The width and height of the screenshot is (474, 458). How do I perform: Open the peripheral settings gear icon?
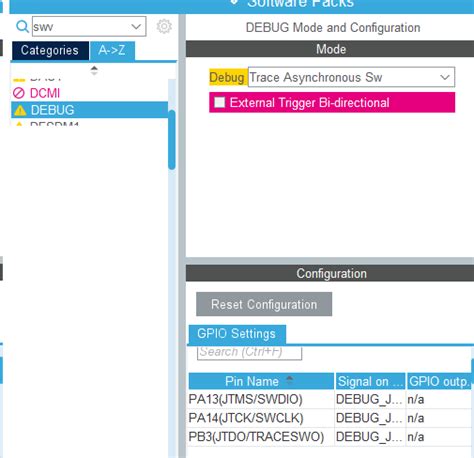click(x=164, y=26)
